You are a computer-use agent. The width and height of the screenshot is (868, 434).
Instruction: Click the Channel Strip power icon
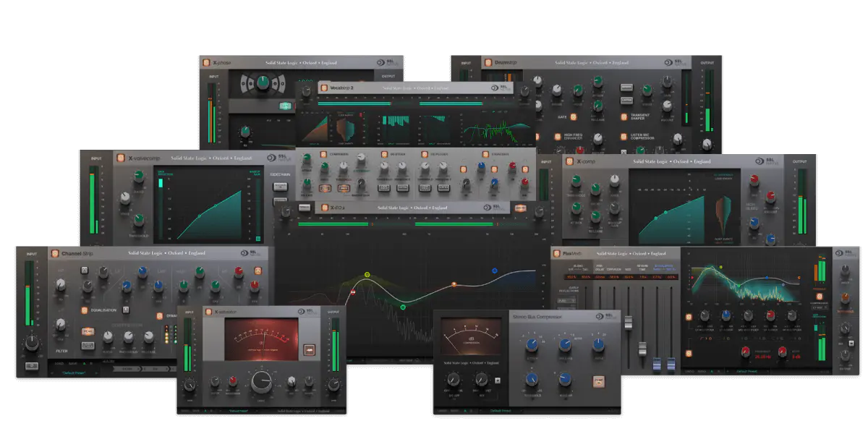click(54, 254)
